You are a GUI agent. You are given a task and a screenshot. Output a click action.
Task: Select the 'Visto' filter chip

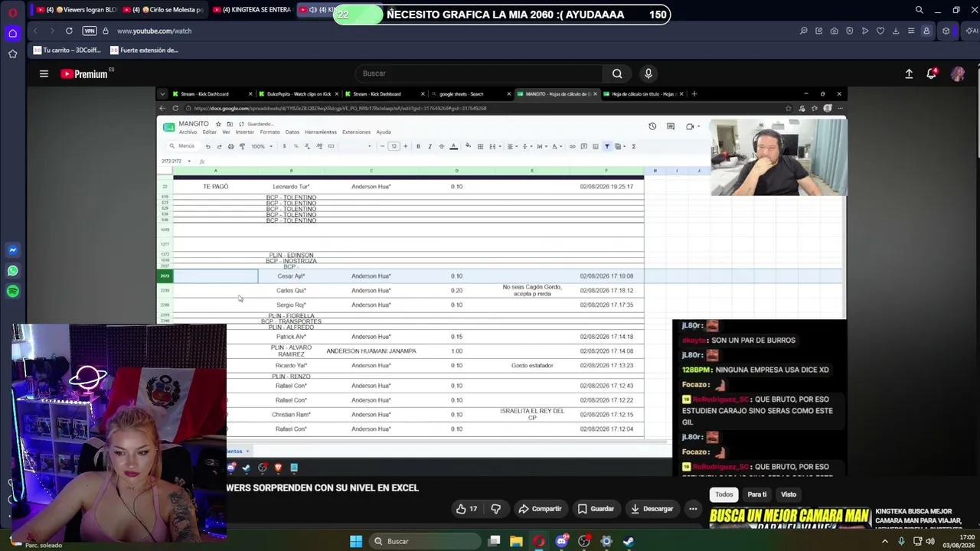point(789,494)
